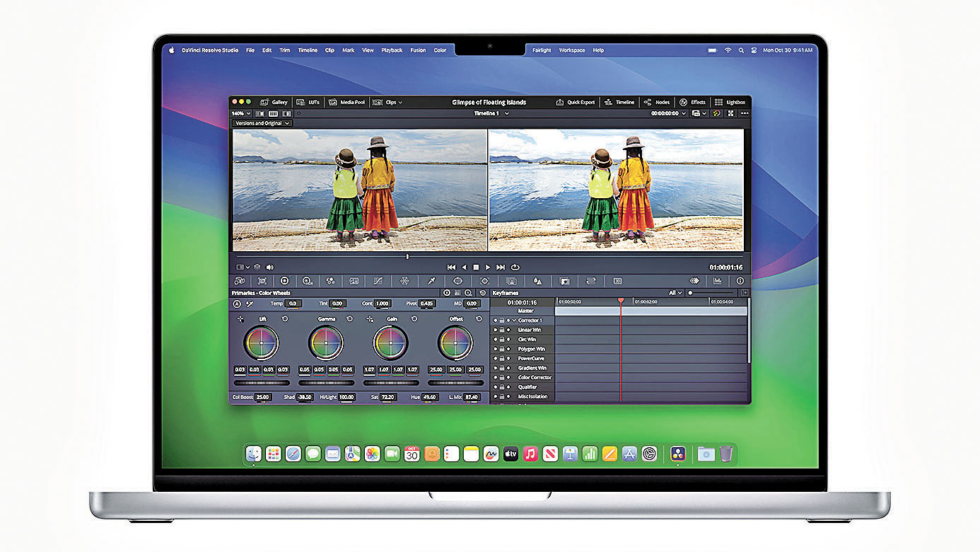Click the Gain color wheel center
This screenshot has width=980, height=552.
(390, 343)
